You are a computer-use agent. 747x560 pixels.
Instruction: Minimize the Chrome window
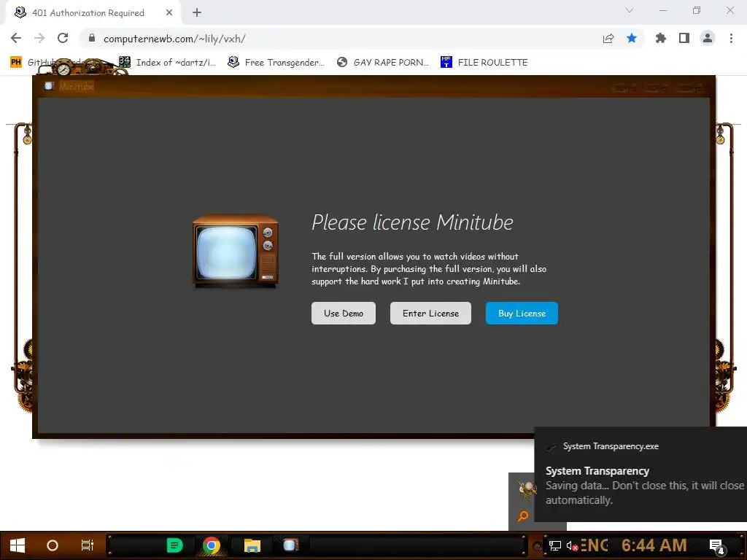pos(663,10)
